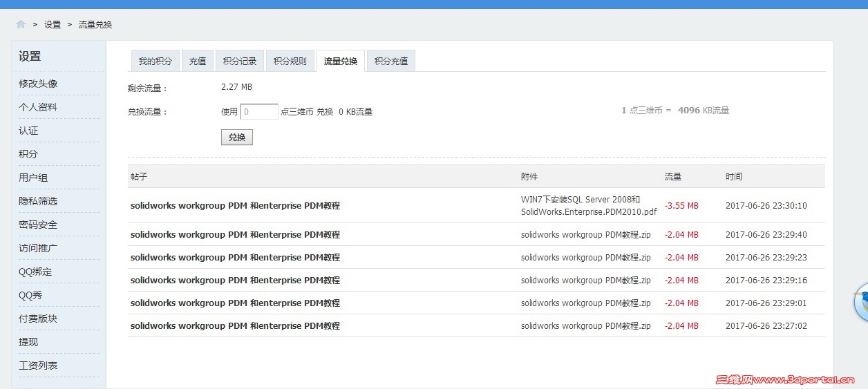
Task: Go to 密码安全 in the sidebar
Action: click(x=38, y=225)
